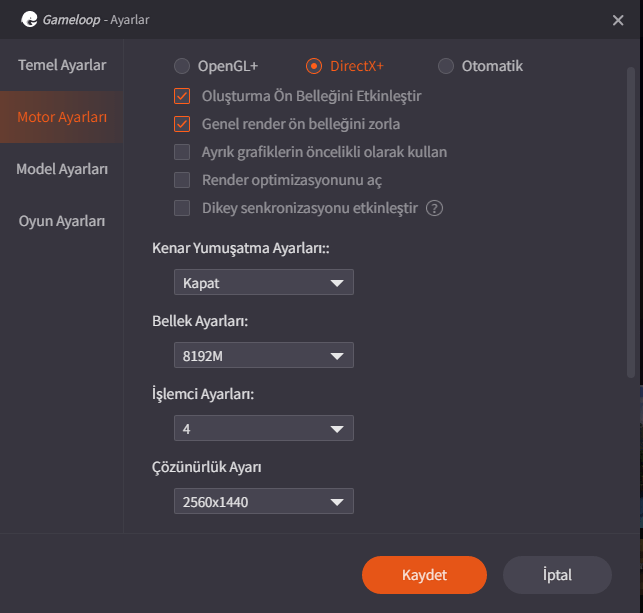Uncheck Oluşturma Ön Belleğini Etkinleştir checkbox

coord(182,96)
